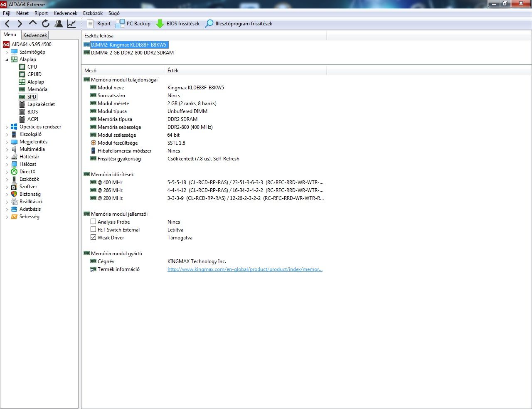Viewport: 532px width, 409px height.
Task: Click the Sebesség benchmark icon
Action: [x=14, y=216]
